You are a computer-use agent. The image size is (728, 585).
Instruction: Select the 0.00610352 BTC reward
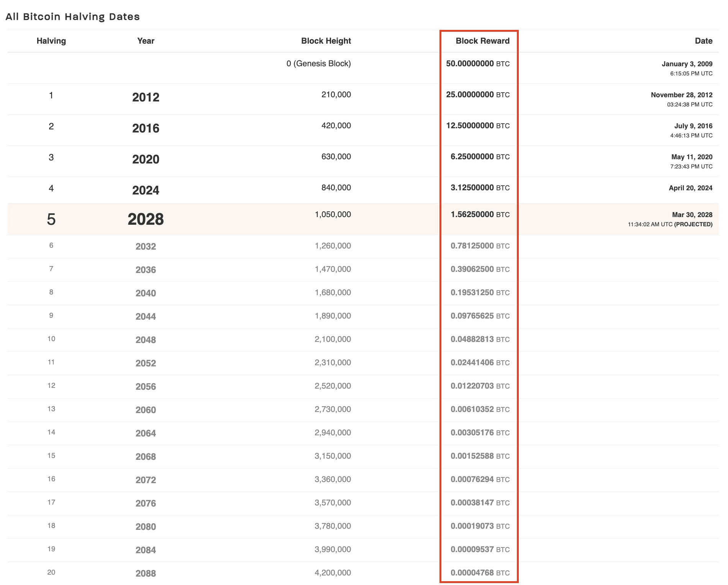pyautogui.click(x=480, y=409)
